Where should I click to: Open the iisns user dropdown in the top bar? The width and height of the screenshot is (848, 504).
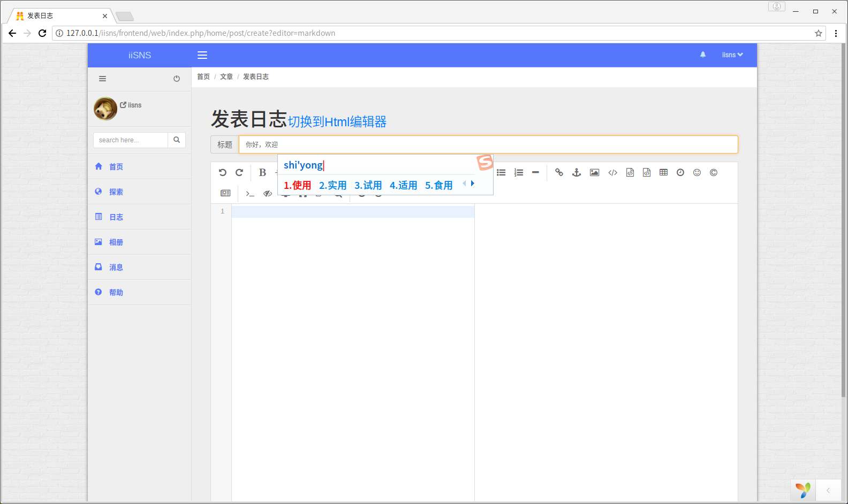732,55
